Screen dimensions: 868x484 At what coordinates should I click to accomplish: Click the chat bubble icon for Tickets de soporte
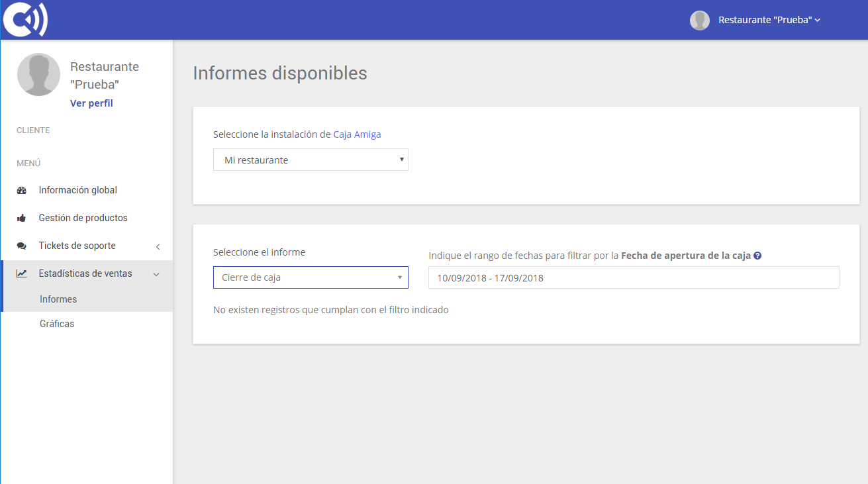click(x=21, y=245)
